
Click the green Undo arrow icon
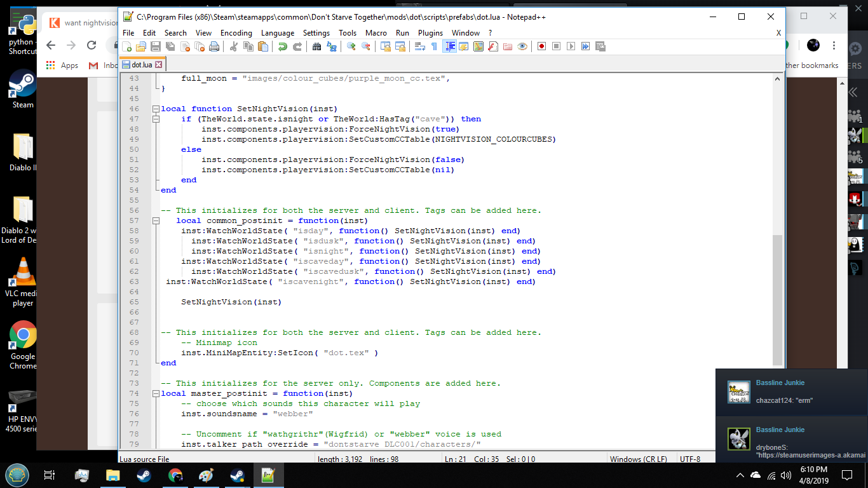click(282, 46)
